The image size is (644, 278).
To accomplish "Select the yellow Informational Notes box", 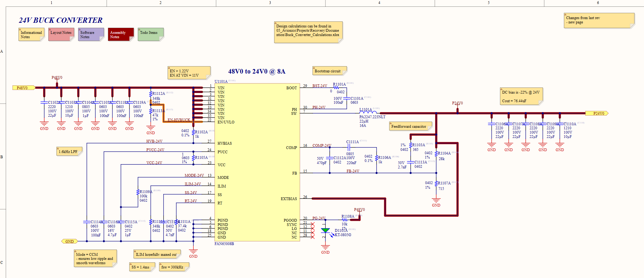I will tap(31, 34).
